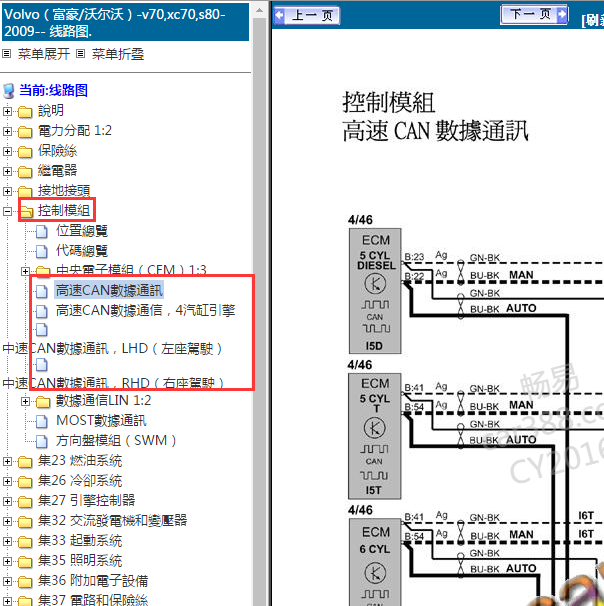The image size is (604, 606).
Task: Click the 方向盤模組 (SWM) page icon
Action: pos(42,441)
